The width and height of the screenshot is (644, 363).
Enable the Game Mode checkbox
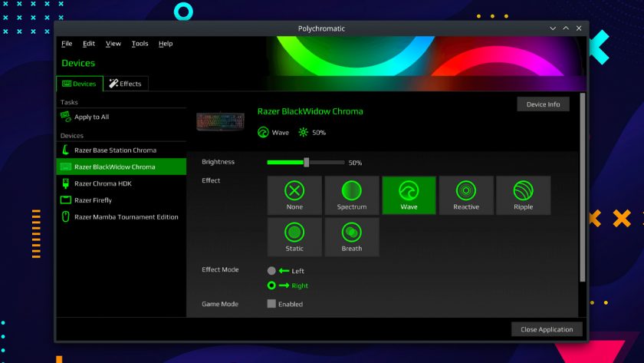coord(271,304)
